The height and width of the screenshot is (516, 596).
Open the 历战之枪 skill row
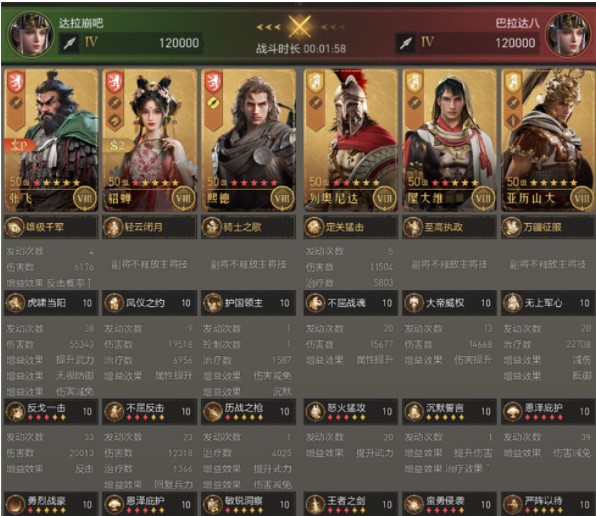pos(248,412)
